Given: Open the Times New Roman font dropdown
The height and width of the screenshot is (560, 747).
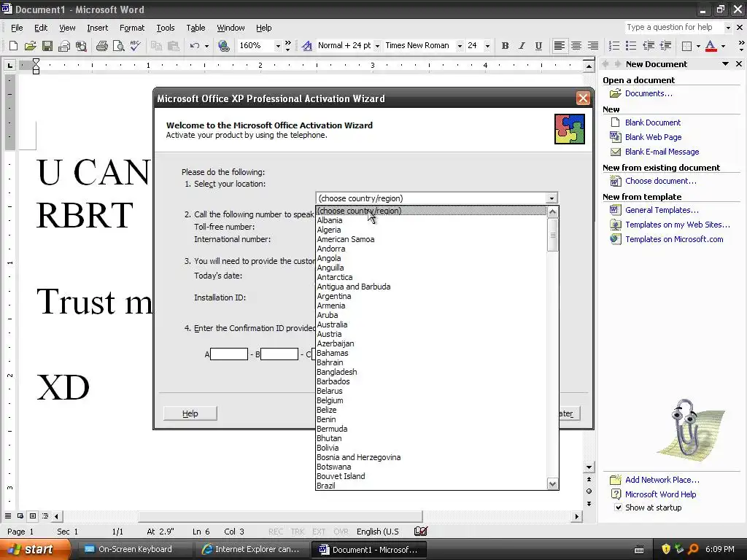Looking at the screenshot, I should point(460,46).
